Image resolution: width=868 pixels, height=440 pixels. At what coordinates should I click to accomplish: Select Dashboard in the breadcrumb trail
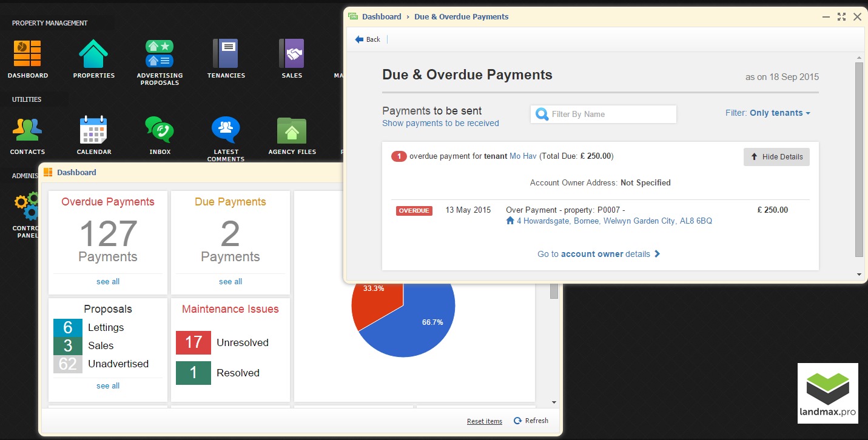tap(382, 17)
